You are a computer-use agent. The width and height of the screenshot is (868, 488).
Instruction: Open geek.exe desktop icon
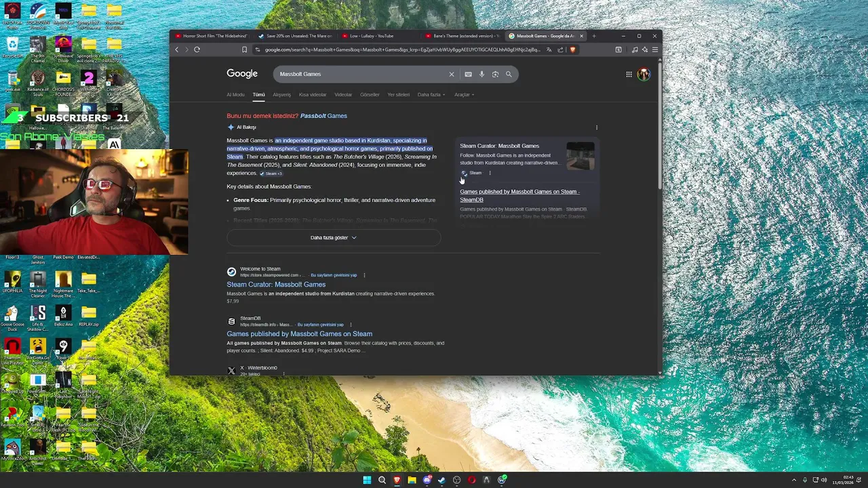coord(12,81)
